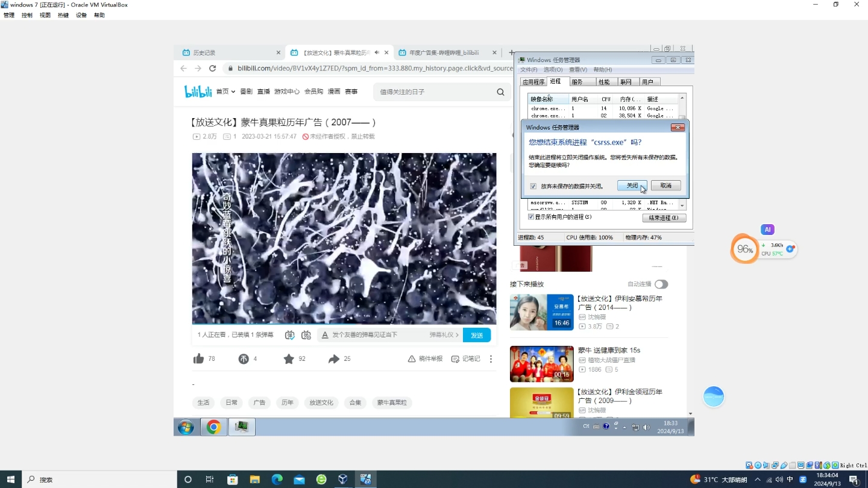Open danmaku font style 'A' icon
The width and height of the screenshot is (868, 488).
tap(325, 335)
